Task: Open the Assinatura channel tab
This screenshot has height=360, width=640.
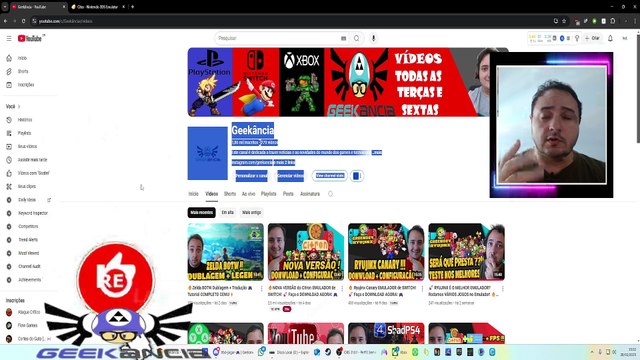Action: (x=310, y=194)
